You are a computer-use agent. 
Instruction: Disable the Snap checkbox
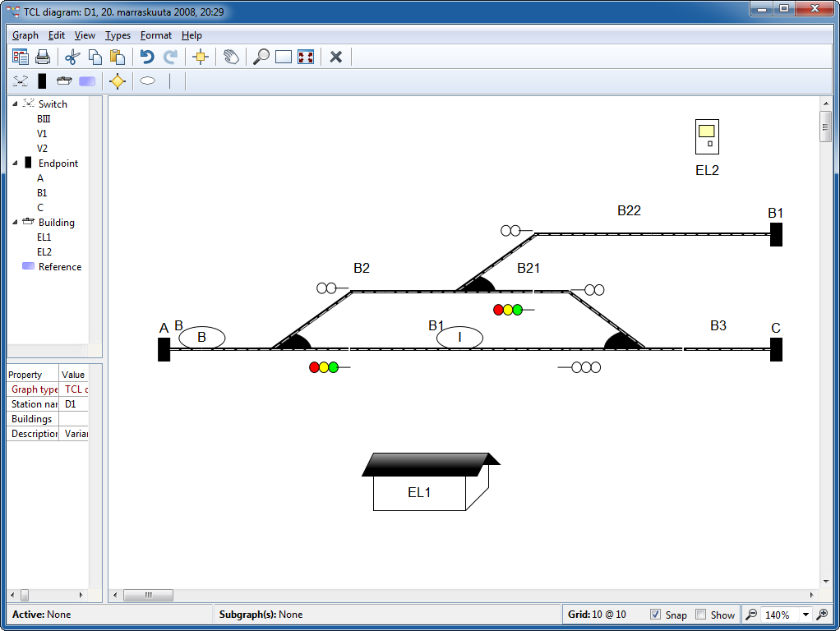click(655, 615)
